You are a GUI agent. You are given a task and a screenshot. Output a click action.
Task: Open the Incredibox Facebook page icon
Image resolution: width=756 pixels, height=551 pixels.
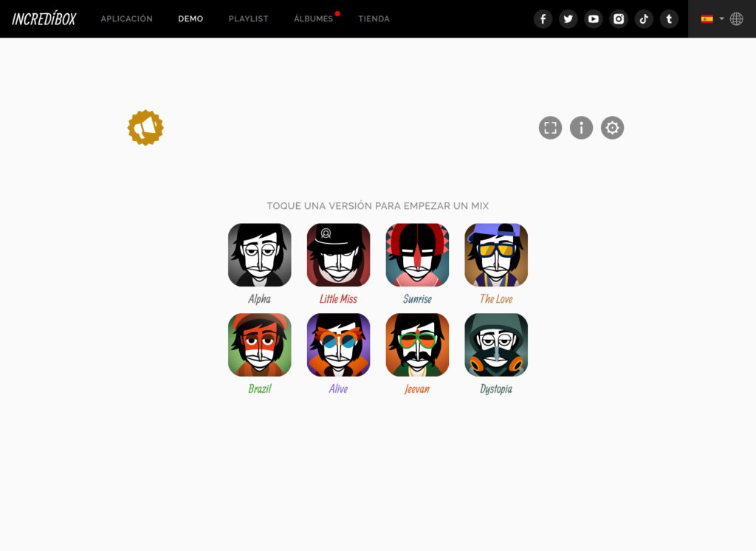(x=543, y=18)
